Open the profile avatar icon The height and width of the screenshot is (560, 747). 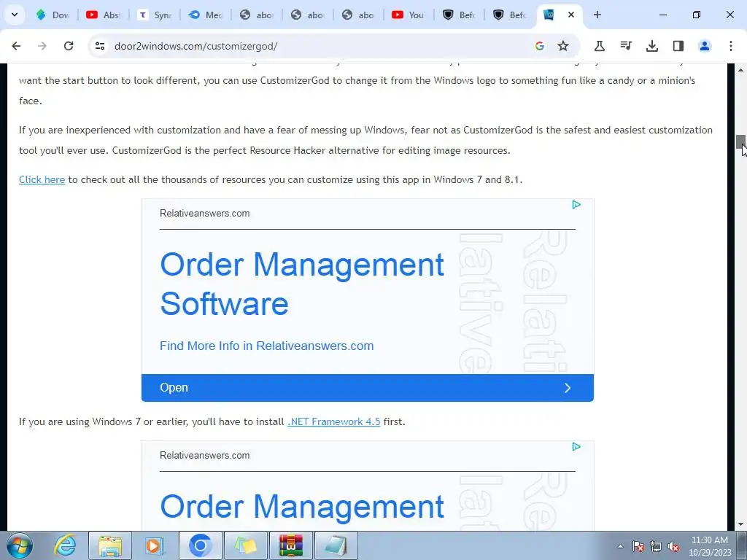704,46
